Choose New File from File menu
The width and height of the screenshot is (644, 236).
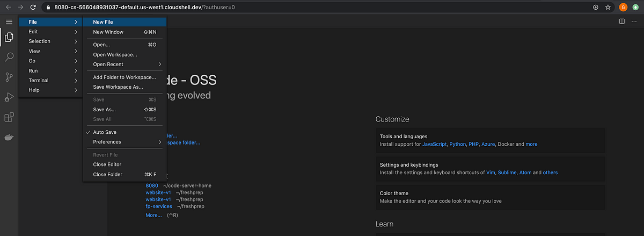(x=125, y=22)
